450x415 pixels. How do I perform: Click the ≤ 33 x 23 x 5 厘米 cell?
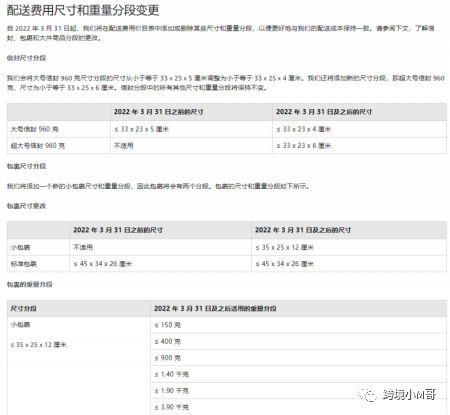191,129
